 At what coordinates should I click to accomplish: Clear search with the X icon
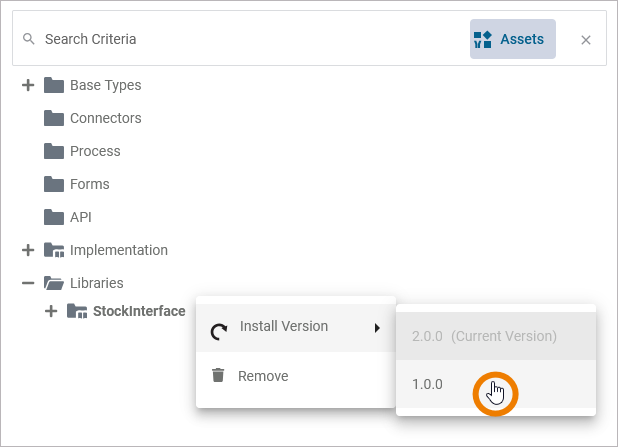586,40
